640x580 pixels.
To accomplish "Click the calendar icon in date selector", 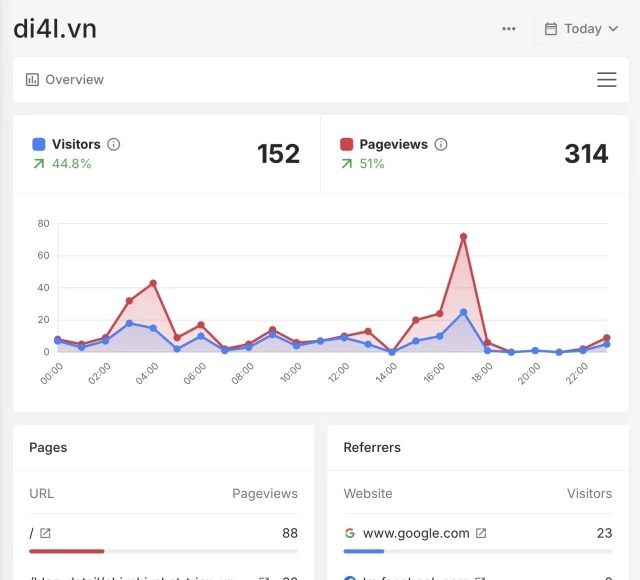I will tap(550, 29).
